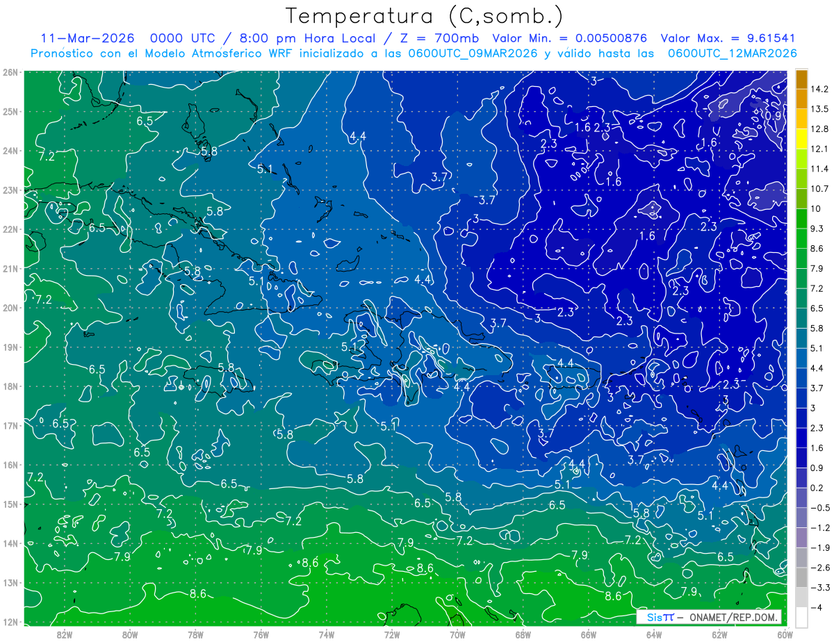Select the "11-Mar-2026" date text
The image size is (834, 644).
pos(88,38)
